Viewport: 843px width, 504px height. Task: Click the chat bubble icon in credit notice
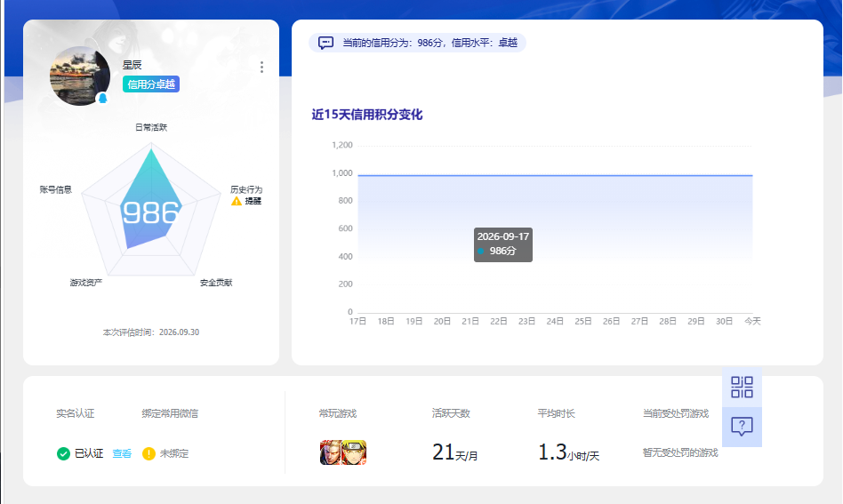click(325, 43)
